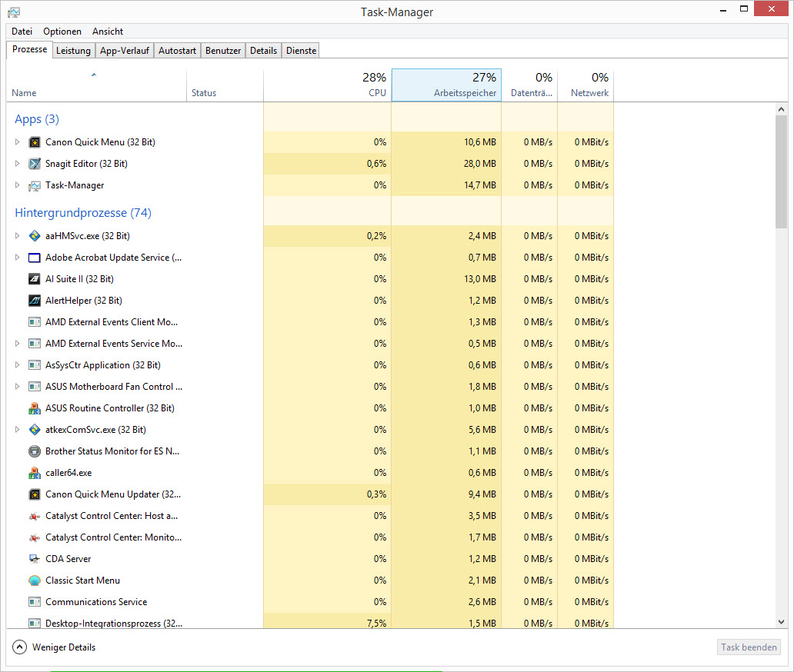Select the Apps (3) group header
794x672 pixels.
[x=37, y=119]
